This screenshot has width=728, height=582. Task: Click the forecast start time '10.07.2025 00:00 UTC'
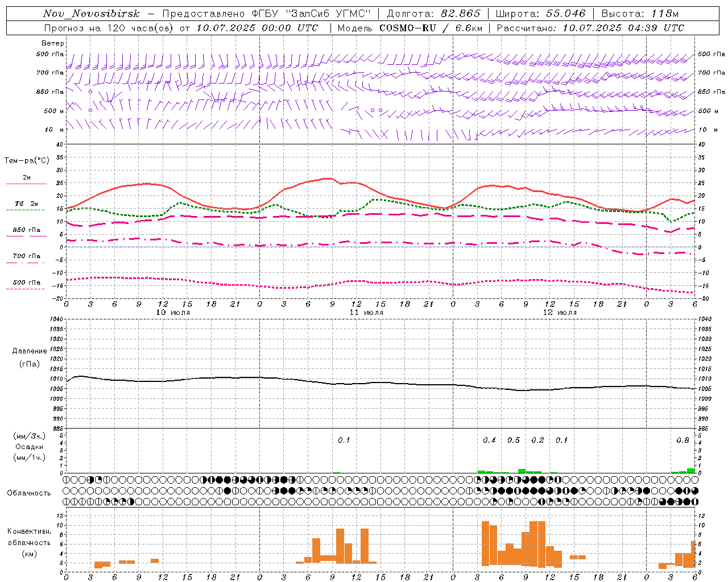pyautogui.click(x=257, y=28)
